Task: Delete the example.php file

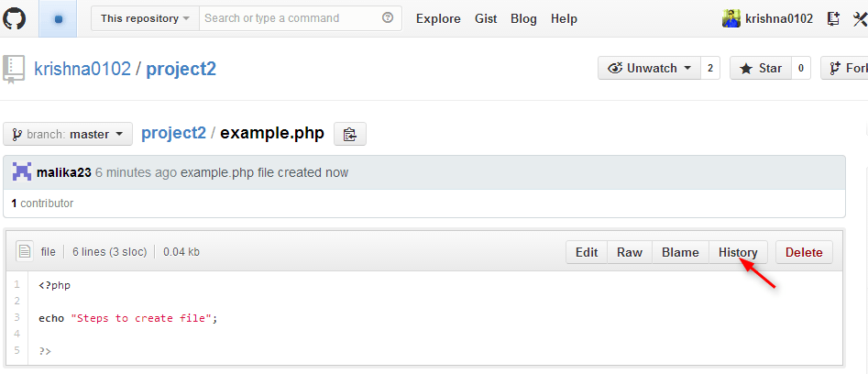Action: coord(805,252)
